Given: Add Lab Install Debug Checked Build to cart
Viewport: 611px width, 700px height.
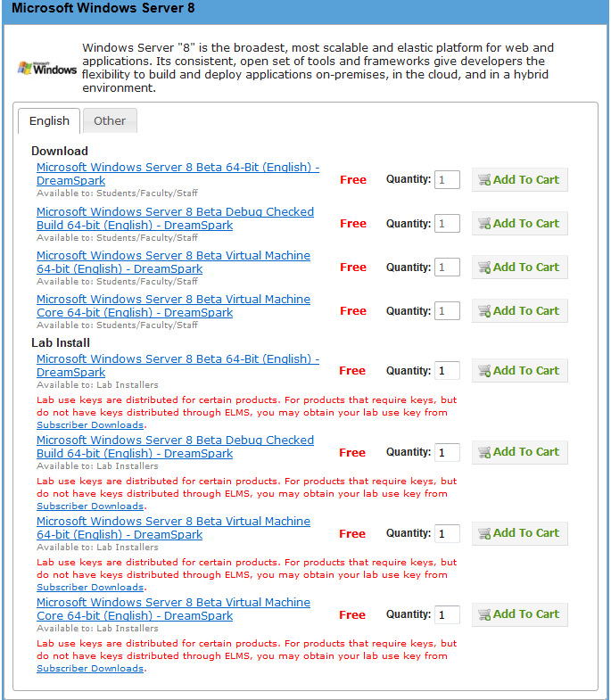Looking at the screenshot, I should click(x=520, y=452).
